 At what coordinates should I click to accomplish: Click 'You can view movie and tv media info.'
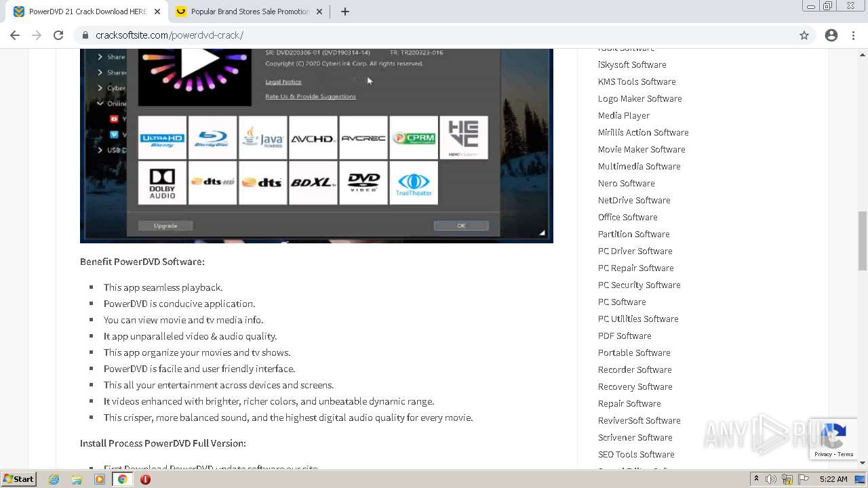click(x=183, y=320)
